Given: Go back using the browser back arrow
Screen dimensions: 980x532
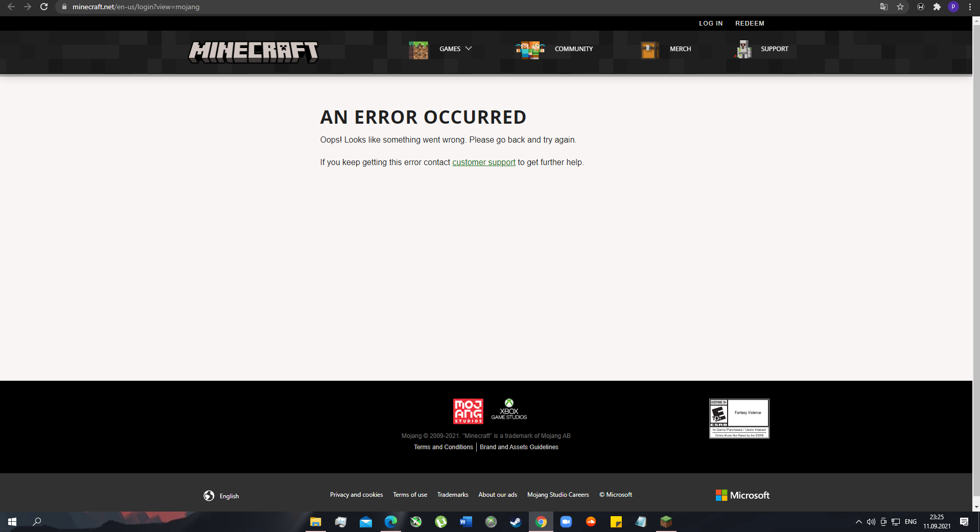Looking at the screenshot, I should [x=11, y=7].
